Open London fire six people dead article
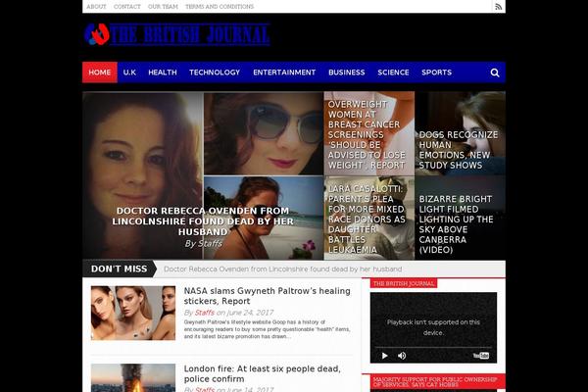Viewport: 588px width, 392px height. coord(262,373)
